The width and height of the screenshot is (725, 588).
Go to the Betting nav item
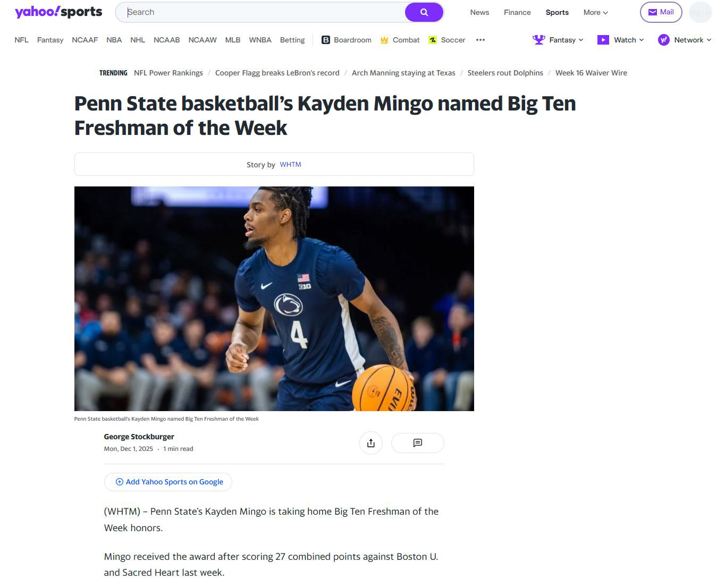(292, 40)
